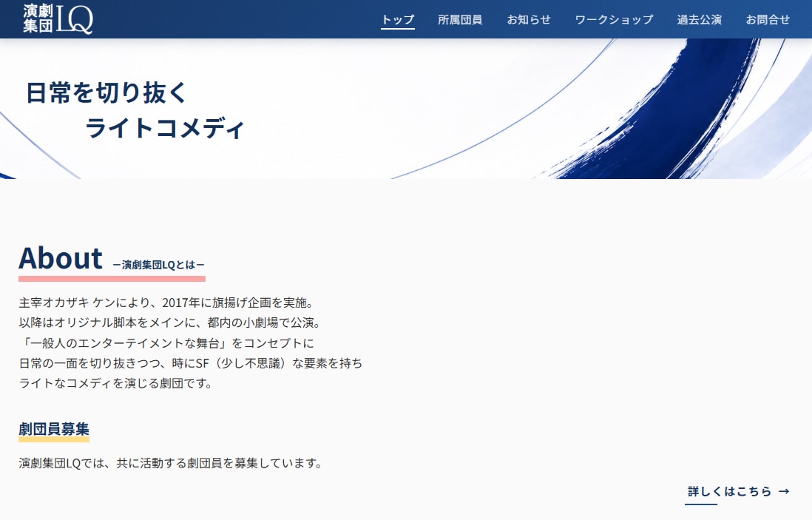The image size is (812, 520).
Task: Click the hero headline 日常を切り抜く
Action: point(106,92)
